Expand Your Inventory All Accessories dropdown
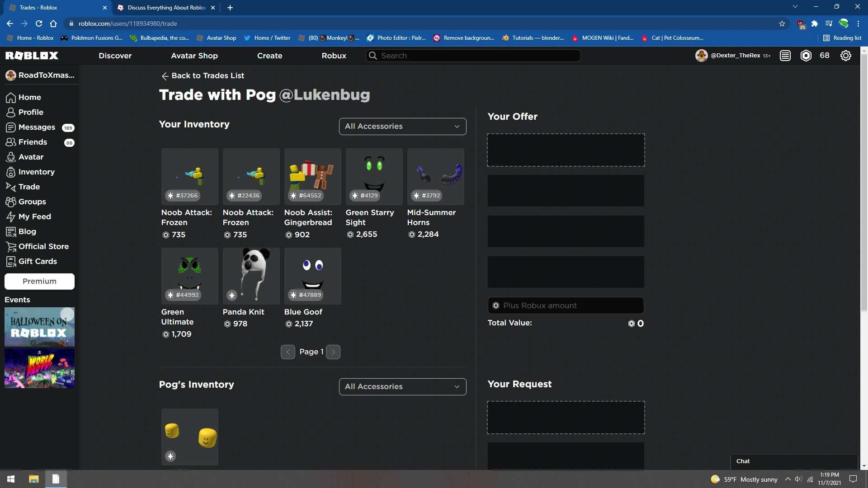This screenshot has width=868, height=488. point(402,127)
